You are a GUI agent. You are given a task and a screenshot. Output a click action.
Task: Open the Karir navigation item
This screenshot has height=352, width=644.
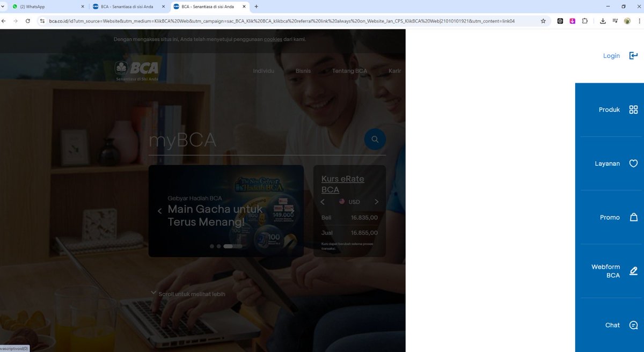click(395, 71)
